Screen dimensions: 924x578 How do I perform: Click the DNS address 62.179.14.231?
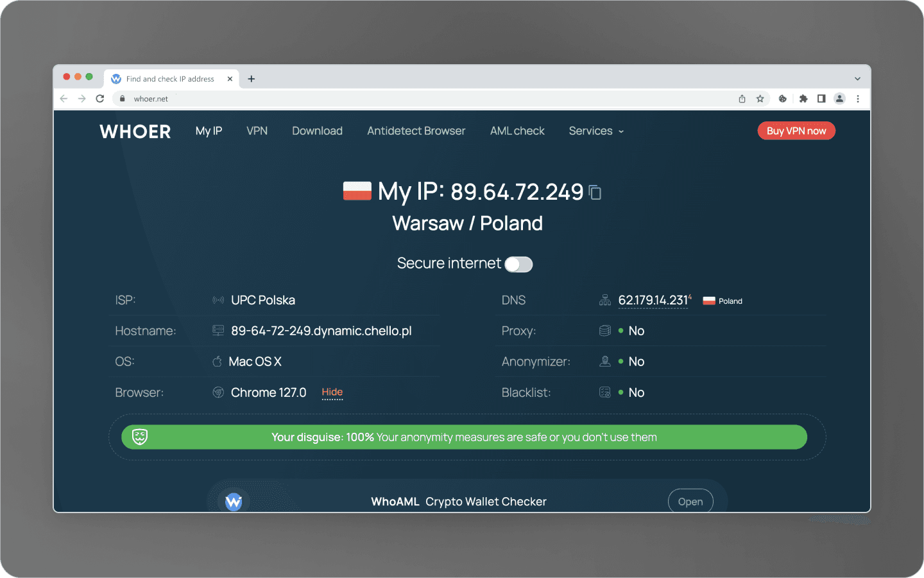653,300
